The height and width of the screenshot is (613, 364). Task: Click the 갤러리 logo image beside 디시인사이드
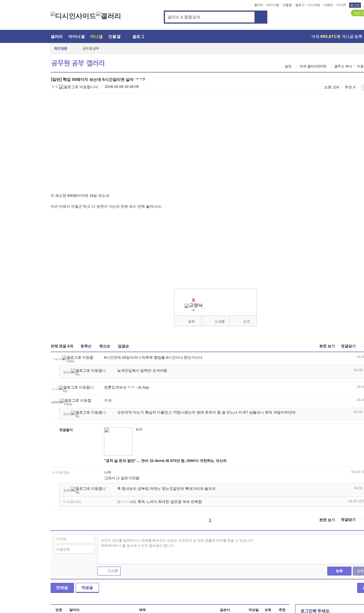pyautogui.click(x=108, y=16)
